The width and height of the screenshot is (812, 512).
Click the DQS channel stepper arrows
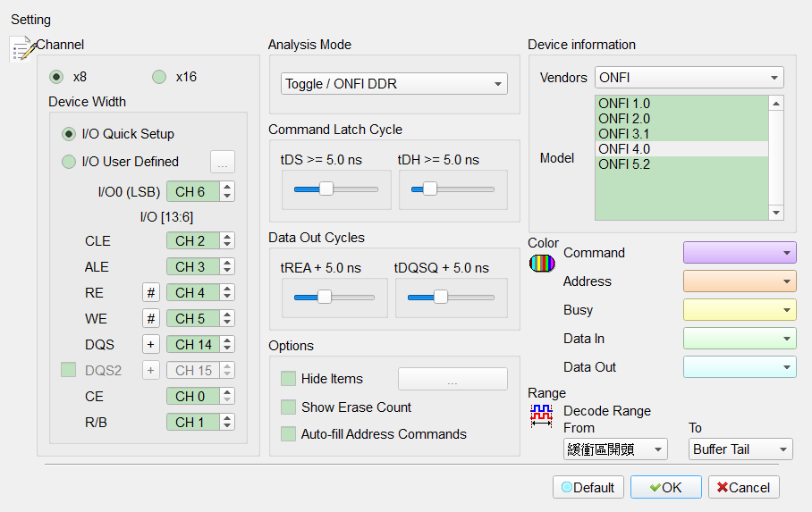point(227,344)
